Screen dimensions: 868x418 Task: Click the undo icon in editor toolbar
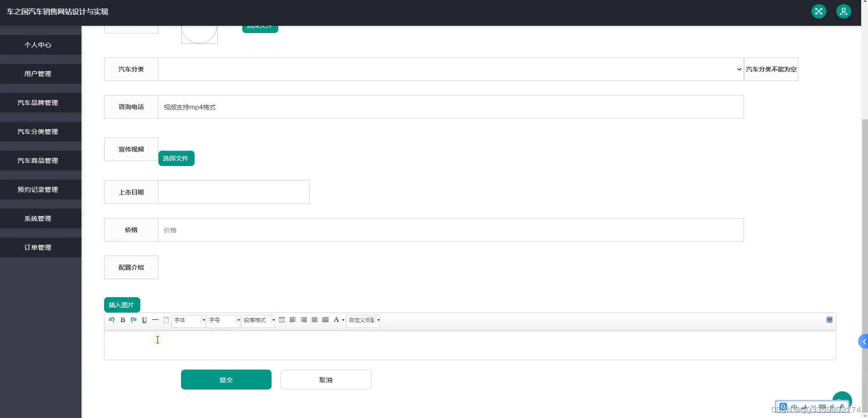click(x=112, y=320)
